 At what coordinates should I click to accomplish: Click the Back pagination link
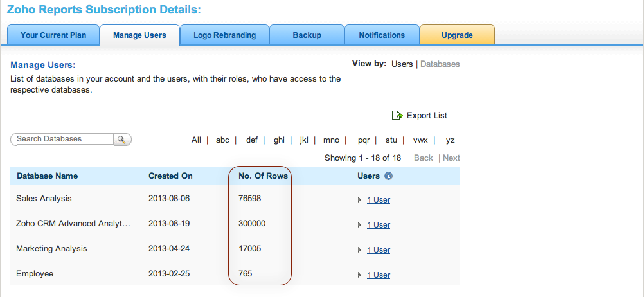(423, 157)
